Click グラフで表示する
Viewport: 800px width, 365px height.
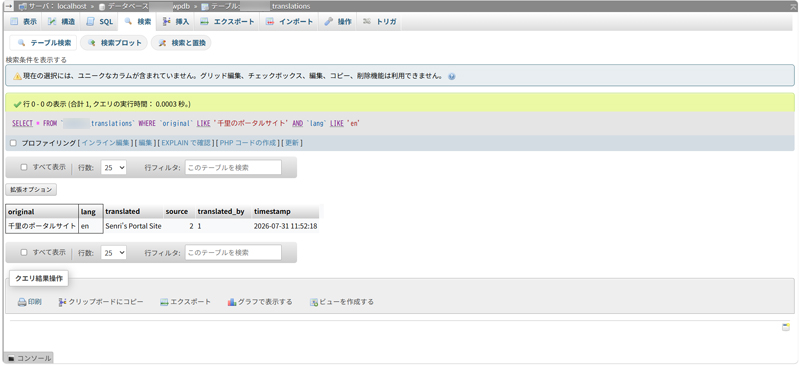[x=260, y=302]
